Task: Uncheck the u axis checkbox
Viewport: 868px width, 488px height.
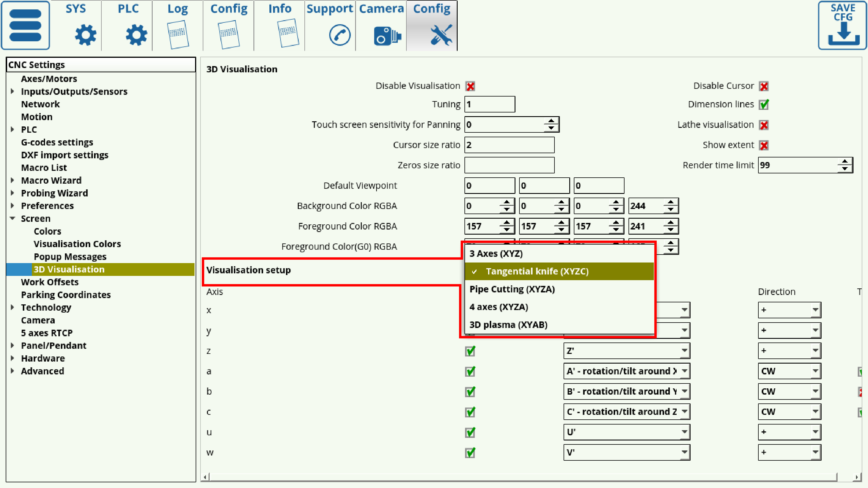Action: coord(470,432)
